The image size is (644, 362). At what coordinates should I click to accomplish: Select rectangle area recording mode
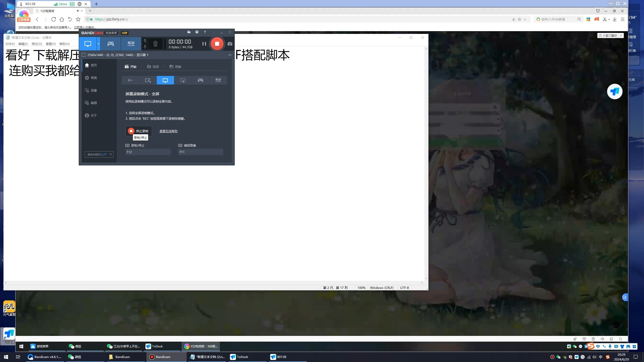point(148,80)
